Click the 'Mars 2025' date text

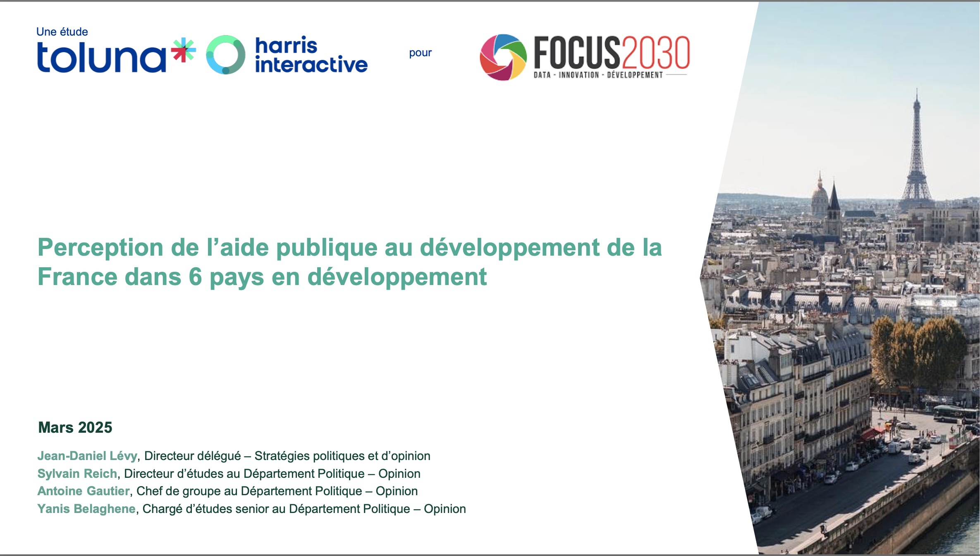[x=75, y=427]
